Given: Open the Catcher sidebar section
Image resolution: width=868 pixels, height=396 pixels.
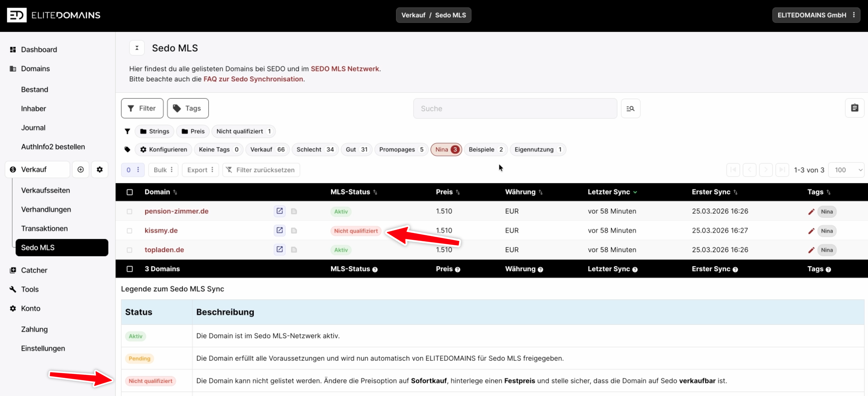Looking at the screenshot, I should click(x=34, y=270).
